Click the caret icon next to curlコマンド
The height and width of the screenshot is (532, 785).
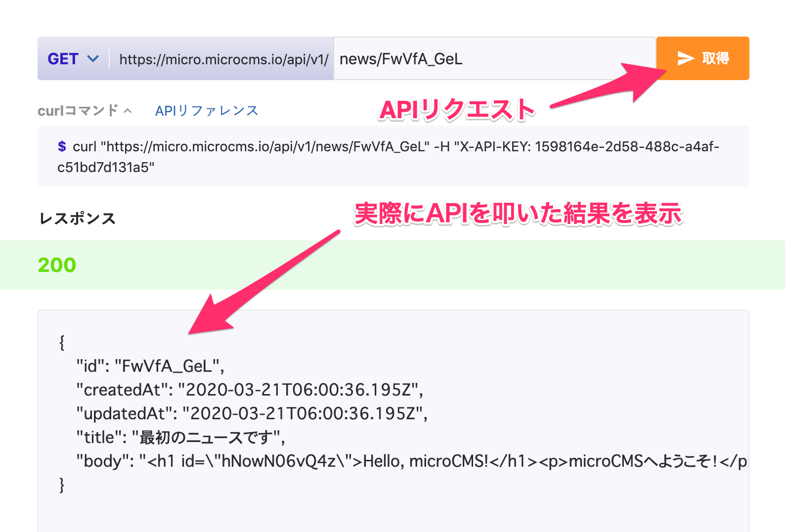[x=128, y=111]
